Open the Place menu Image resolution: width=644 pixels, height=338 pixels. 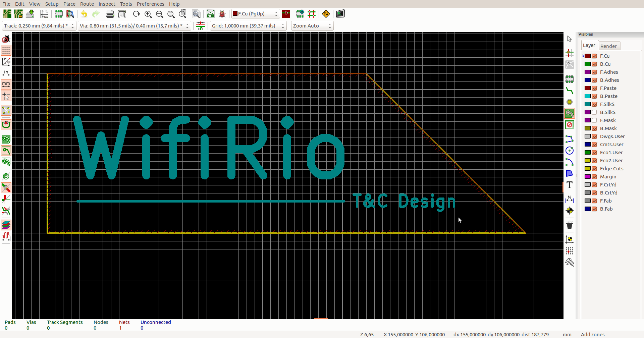point(69,4)
